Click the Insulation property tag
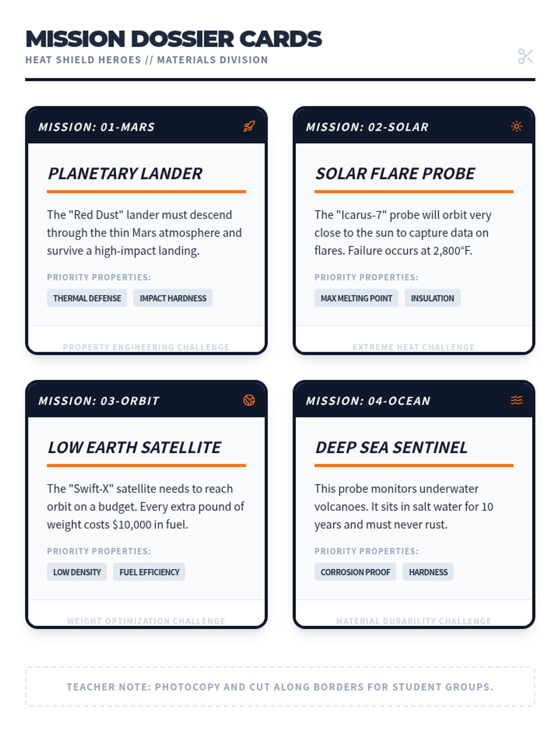 click(432, 298)
